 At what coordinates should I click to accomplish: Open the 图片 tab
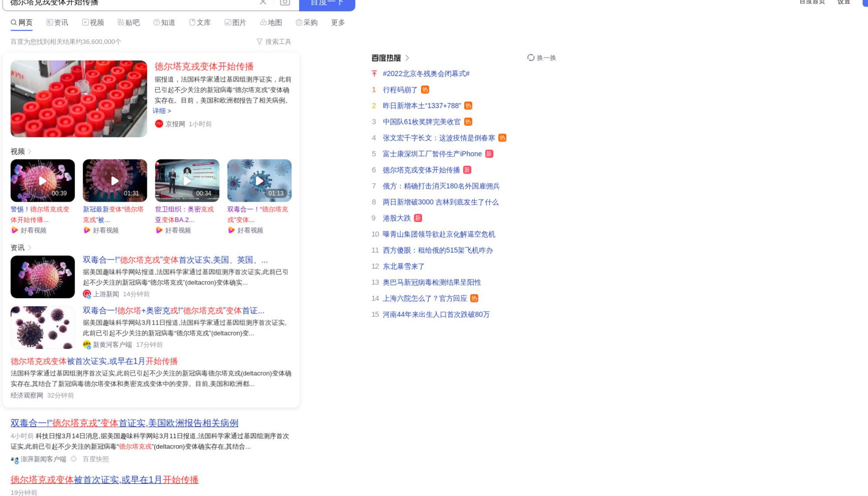236,23
